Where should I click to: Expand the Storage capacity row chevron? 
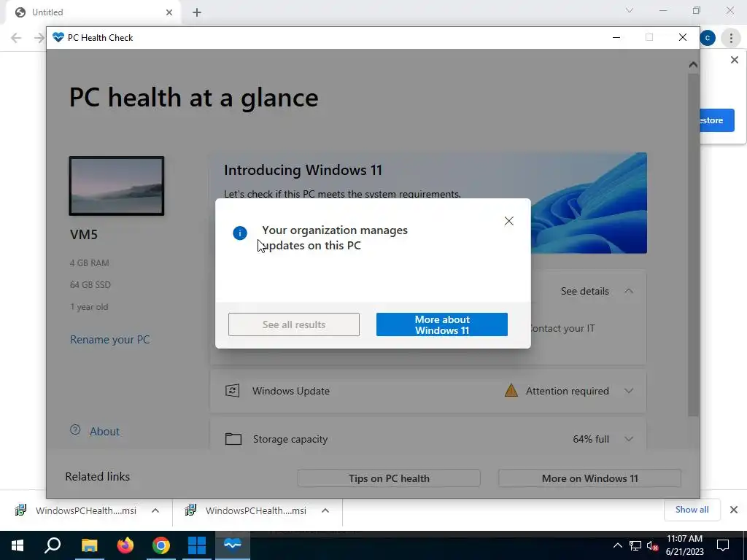coord(629,439)
